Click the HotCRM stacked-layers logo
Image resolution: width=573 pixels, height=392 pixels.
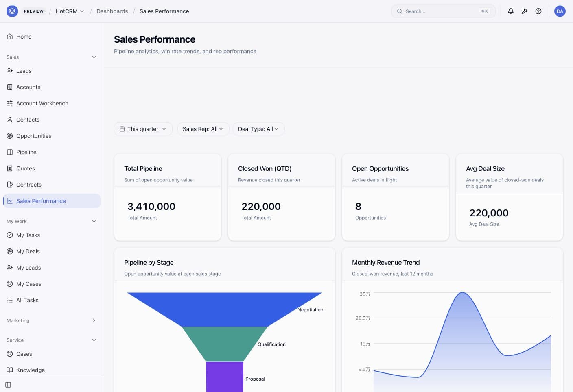pos(12,11)
